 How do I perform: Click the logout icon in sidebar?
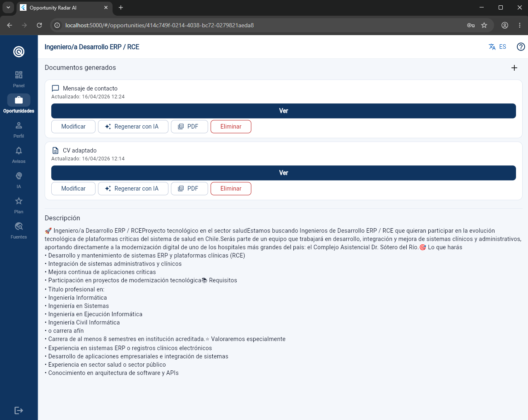pos(19,410)
